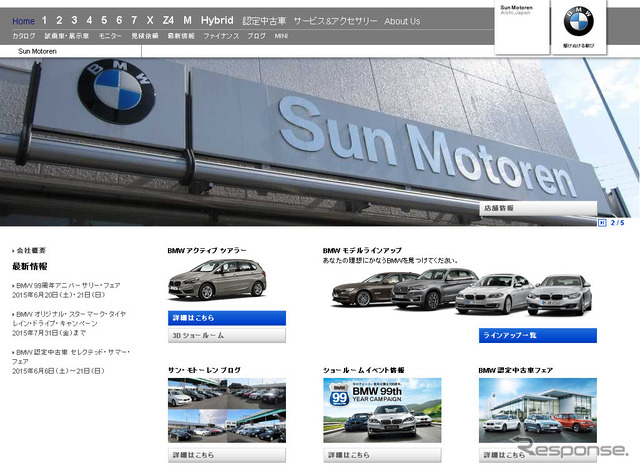This screenshot has height=469, width=640.
Task: Click the ラインアップ一覧 button
Action: click(x=538, y=336)
